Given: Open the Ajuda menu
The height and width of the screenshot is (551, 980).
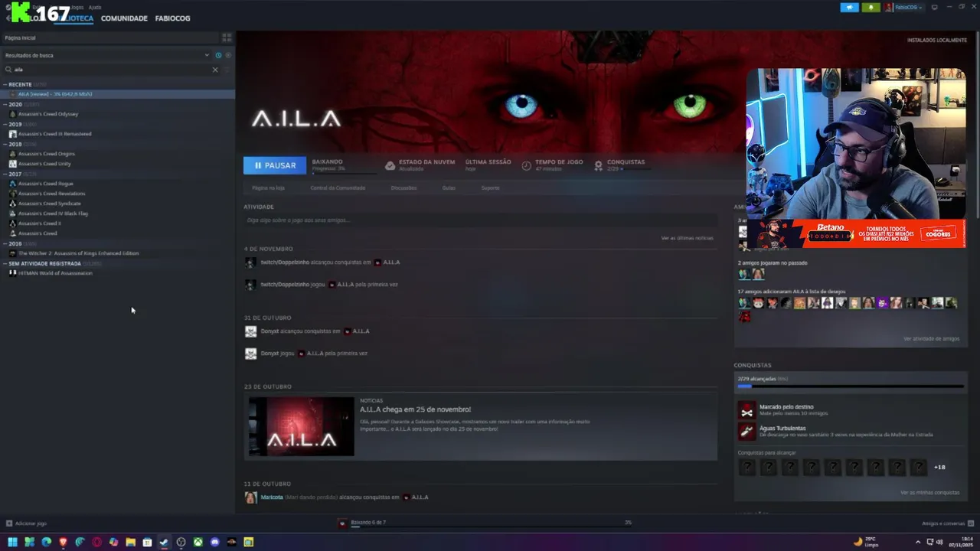Looking at the screenshot, I should pyautogui.click(x=95, y=7).
